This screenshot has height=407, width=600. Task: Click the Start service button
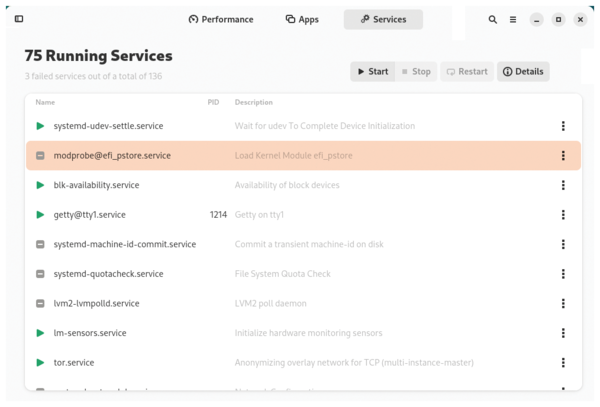click(x=372, y=72)
